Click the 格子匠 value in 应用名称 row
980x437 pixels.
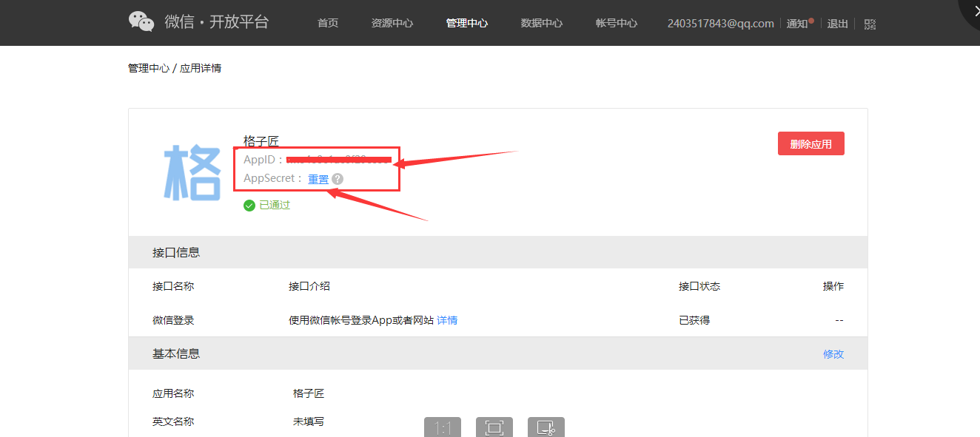[309, 393]
